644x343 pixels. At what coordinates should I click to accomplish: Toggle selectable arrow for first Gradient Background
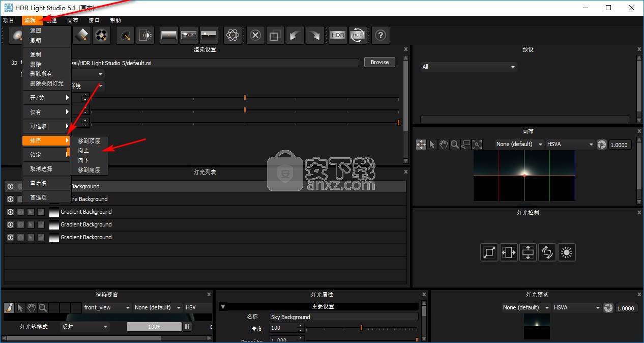(31, 212)
